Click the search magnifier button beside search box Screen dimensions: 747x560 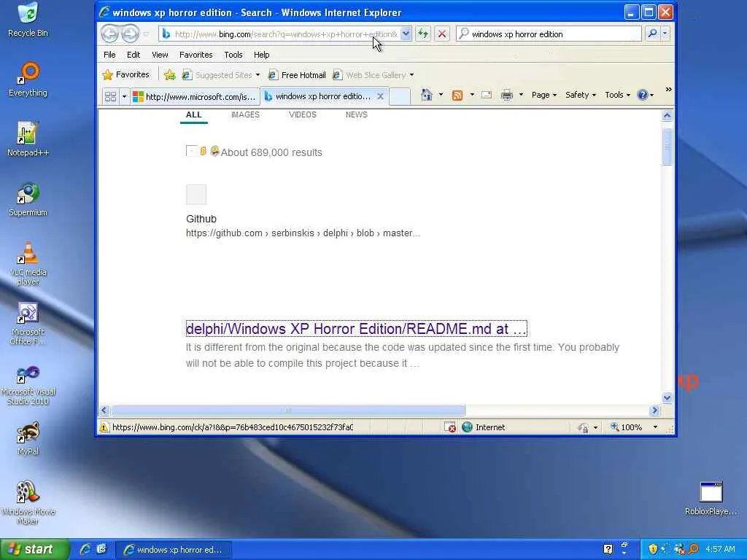652,34
